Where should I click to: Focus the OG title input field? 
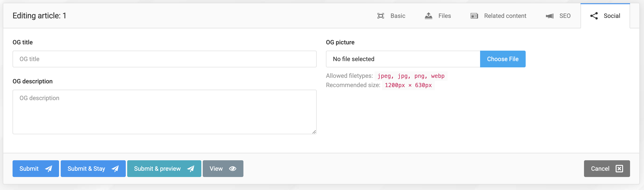point(164,59)
